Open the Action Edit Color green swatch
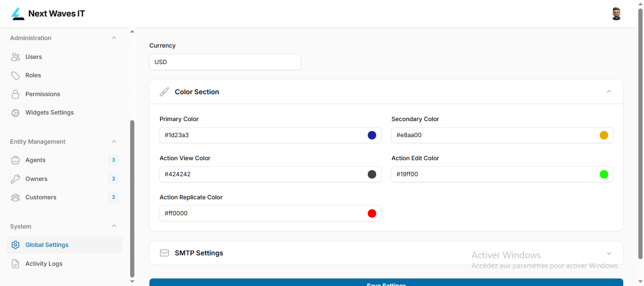 click(x=604, y=174)
